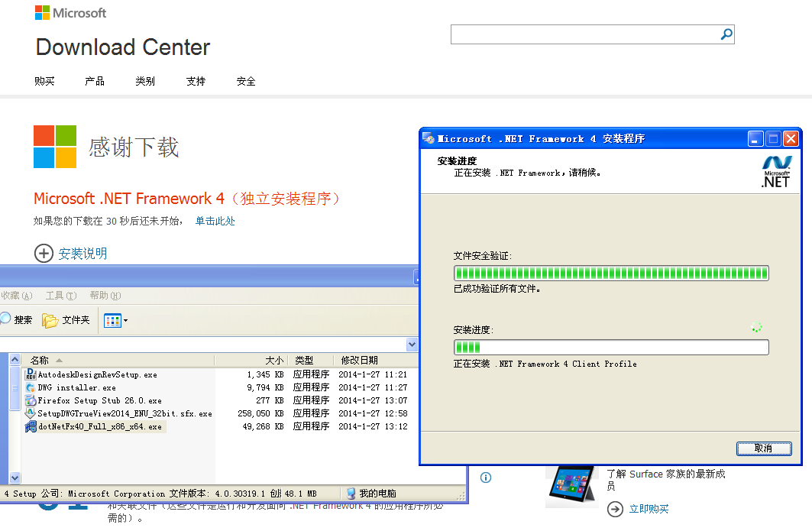Click DWG installer.exe file name
Image resolution: width=812 pixels, height=531 pixels.
[76, 387]
